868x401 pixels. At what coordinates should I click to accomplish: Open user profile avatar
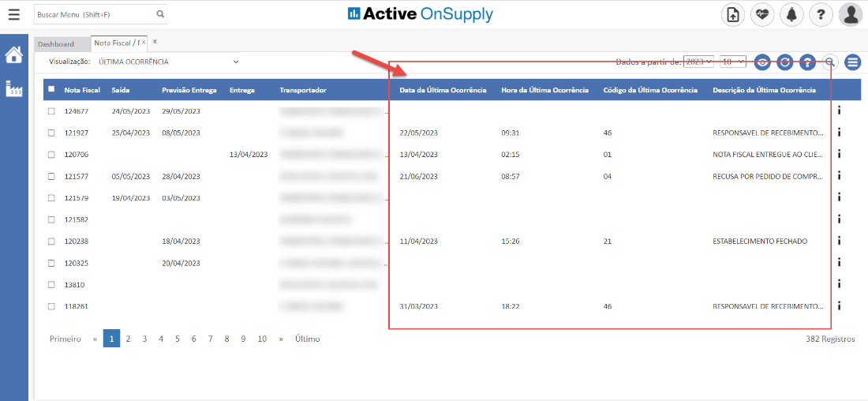850,14
